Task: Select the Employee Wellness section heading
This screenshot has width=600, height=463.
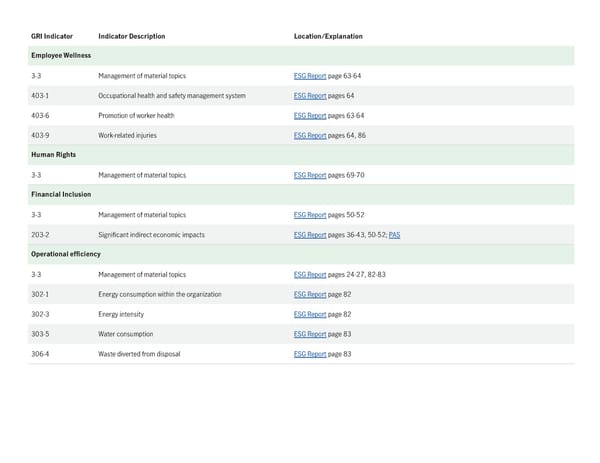Action: point(61,56)
